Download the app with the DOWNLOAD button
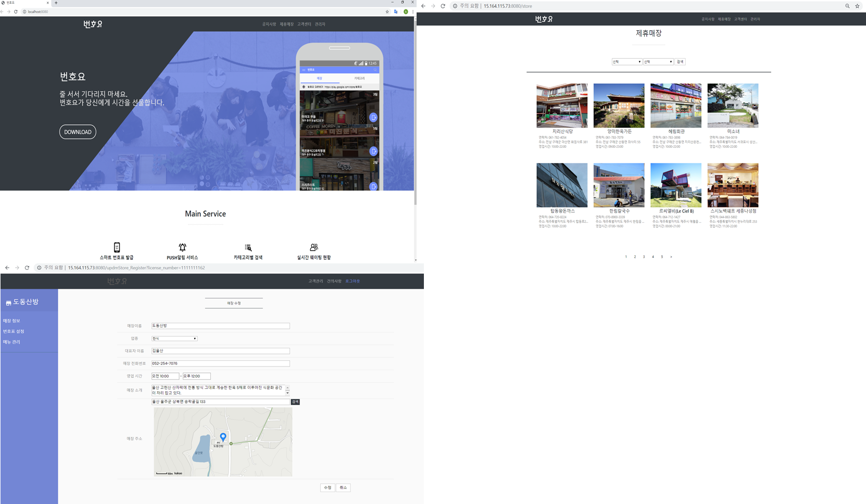The width and height of the screenshot is (866, 504). [x=78, y=132]
